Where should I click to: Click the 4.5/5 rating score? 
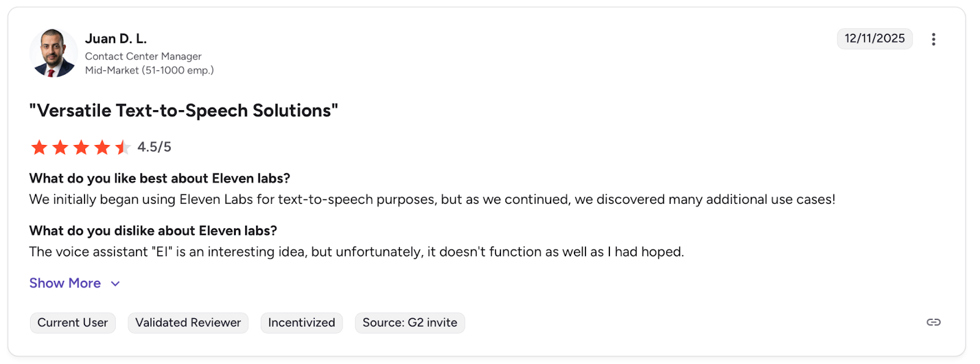(x=154, y=147)
